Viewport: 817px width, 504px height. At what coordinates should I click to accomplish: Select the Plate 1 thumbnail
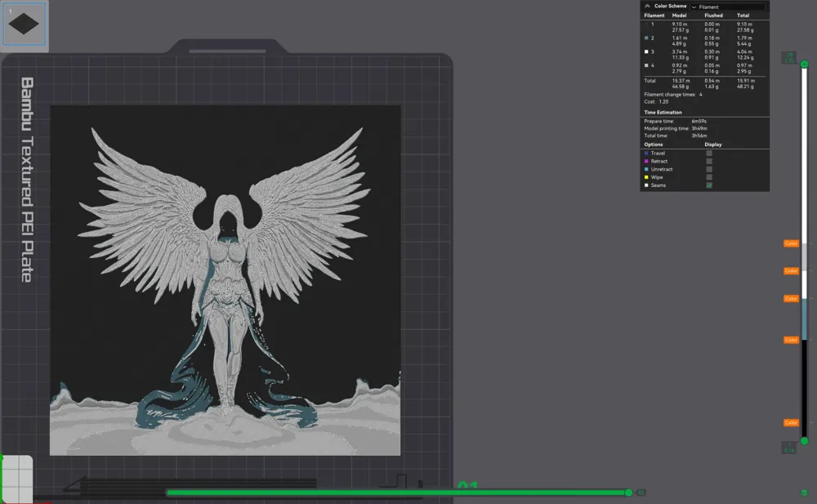click(24, 24)
